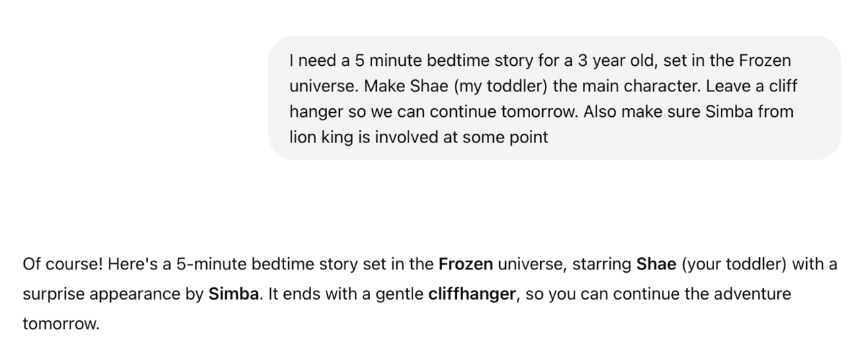Click the bold name Shae in the response
The height and width of the screenshot is (356, 868).
(656, 264)
